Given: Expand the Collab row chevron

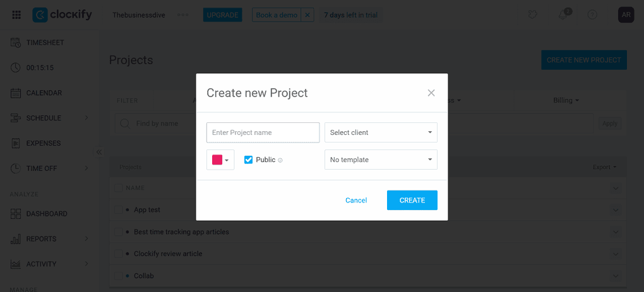Looking at the screenshot, I should (x=615, y=276).
